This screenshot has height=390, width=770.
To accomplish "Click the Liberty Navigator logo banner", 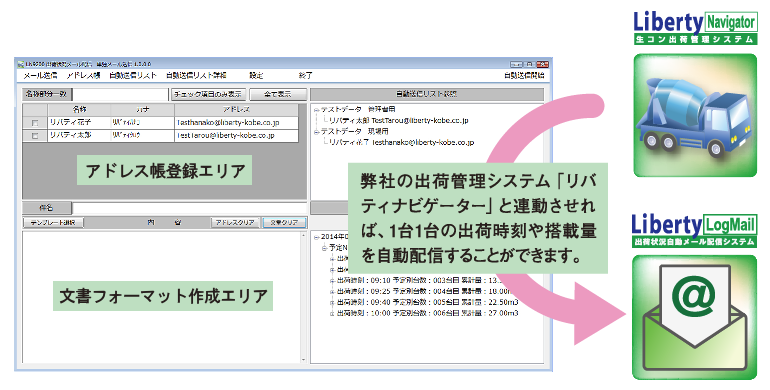I will click(694, 28).
